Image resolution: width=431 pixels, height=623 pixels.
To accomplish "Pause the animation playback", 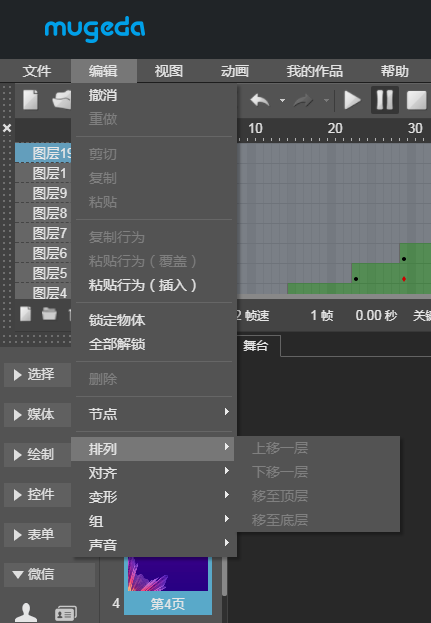I will [x=385, y=100].
